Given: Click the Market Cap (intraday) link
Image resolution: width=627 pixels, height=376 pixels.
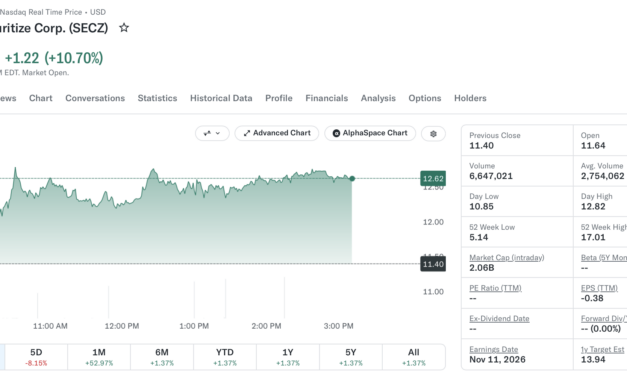Looking at the screenshot, I should coord(507,258).
